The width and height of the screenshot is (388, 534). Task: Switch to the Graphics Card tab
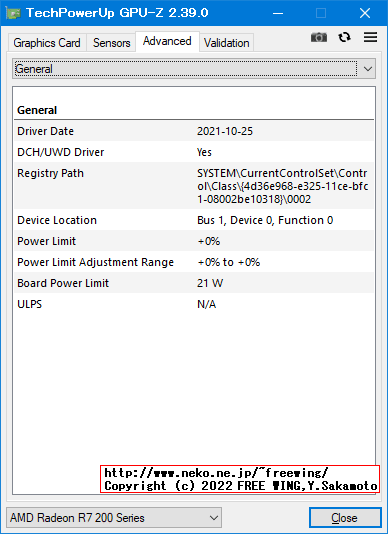pyautogui.click(x=47, y=43)
